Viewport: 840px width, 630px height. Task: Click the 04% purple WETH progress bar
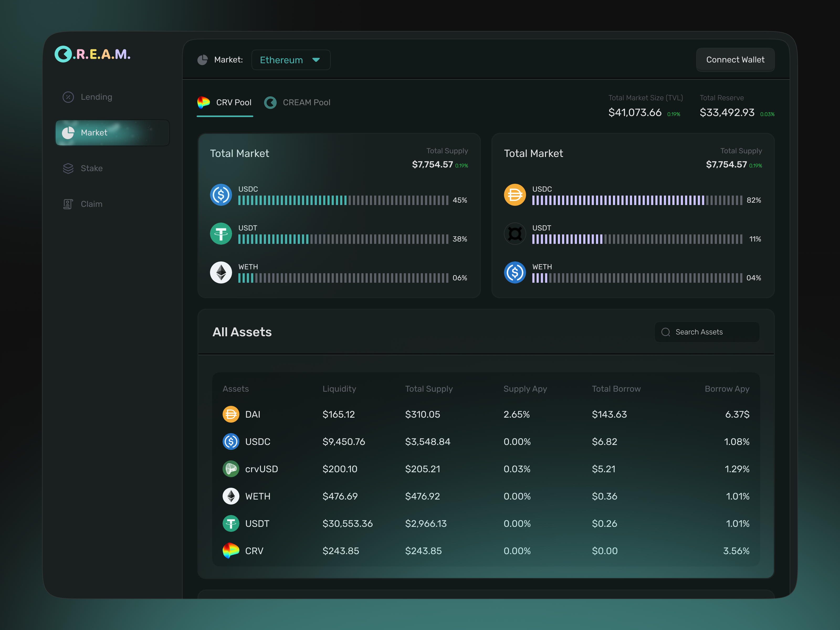637,278
